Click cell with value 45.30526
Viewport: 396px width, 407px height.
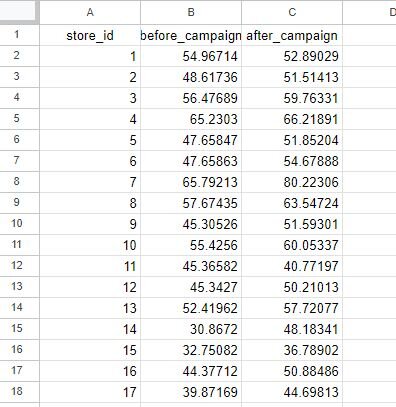point(191,224)
